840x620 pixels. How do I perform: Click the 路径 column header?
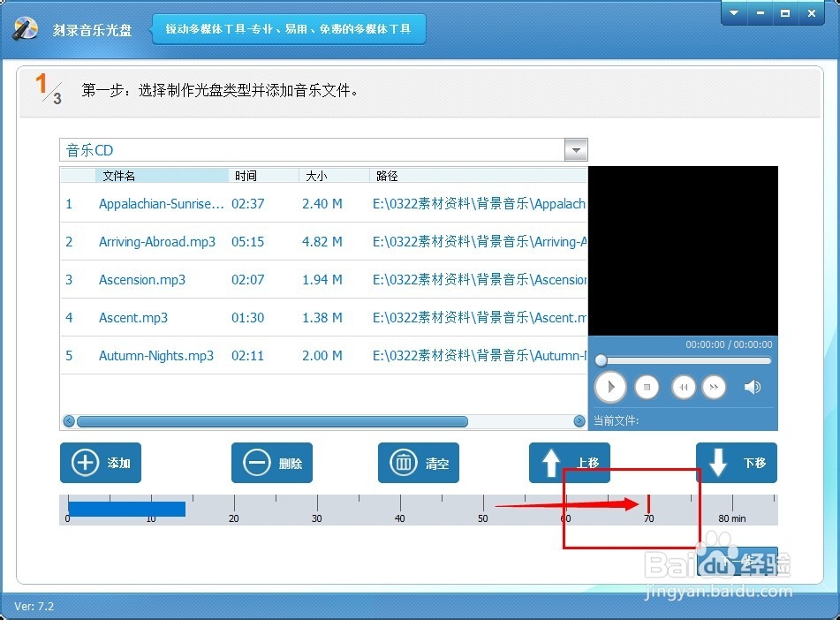pyautogui.click(x=479, y=176)
